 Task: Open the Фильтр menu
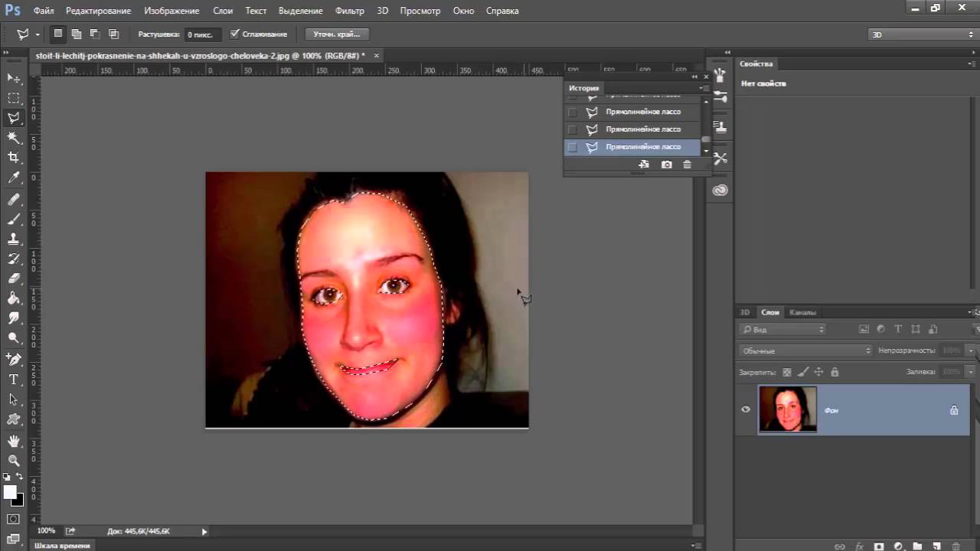(349, 11)
